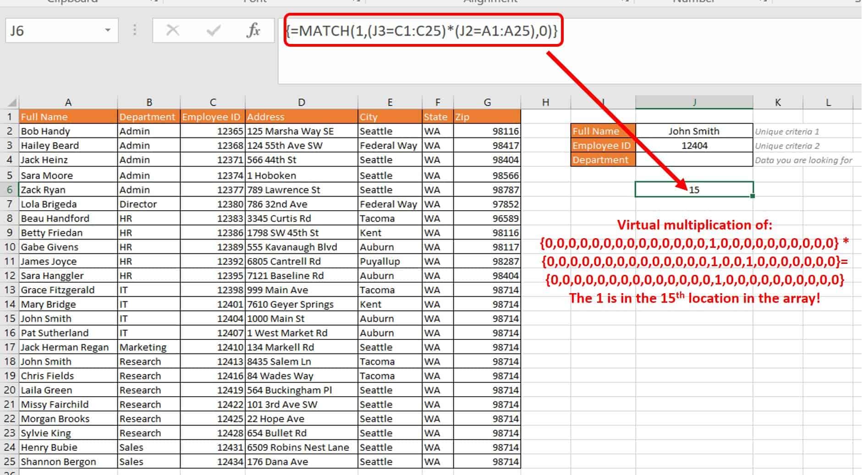Click the fill handle of cell J6
This screenshot has width=868, height=475.
coord(753,196)
